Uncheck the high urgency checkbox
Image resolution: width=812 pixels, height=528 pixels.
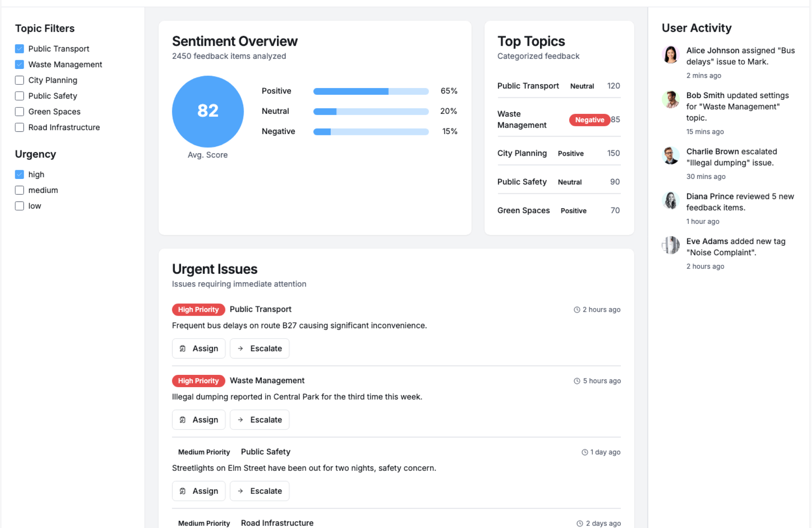pyautogui.click(x=19, y=174)
